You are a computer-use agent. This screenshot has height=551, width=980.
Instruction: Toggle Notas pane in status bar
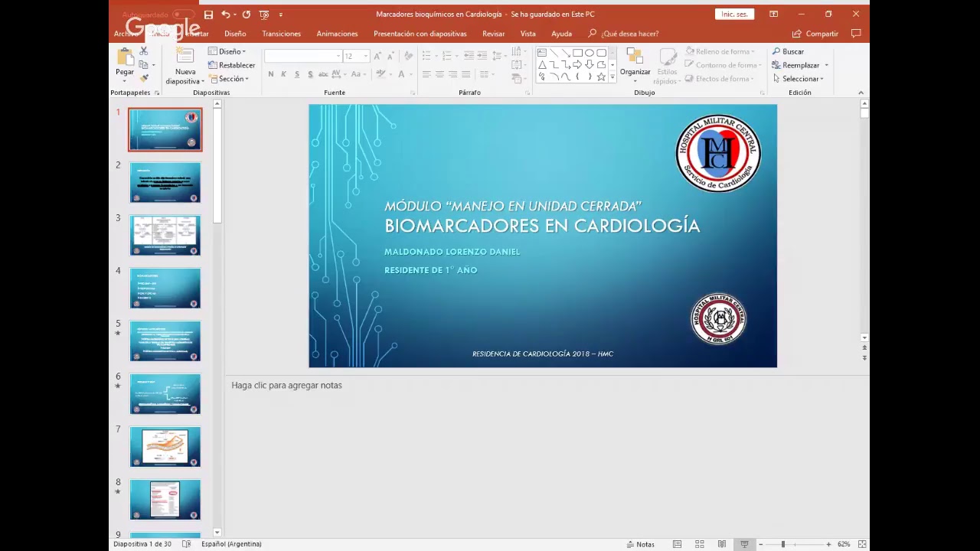641,544
